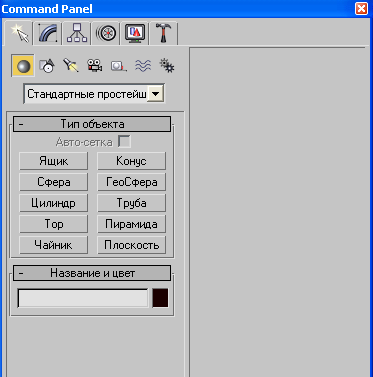Viewport: 373px width, 377px height.
Task: Select the Systems gears icon
Action: click(167, 65)
